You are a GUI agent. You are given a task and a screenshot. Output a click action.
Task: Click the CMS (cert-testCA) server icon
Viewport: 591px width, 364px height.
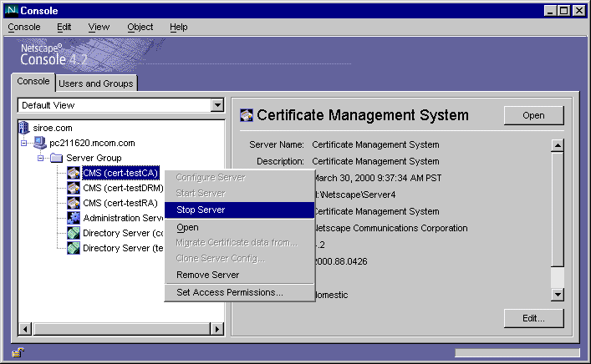[74, 173]
